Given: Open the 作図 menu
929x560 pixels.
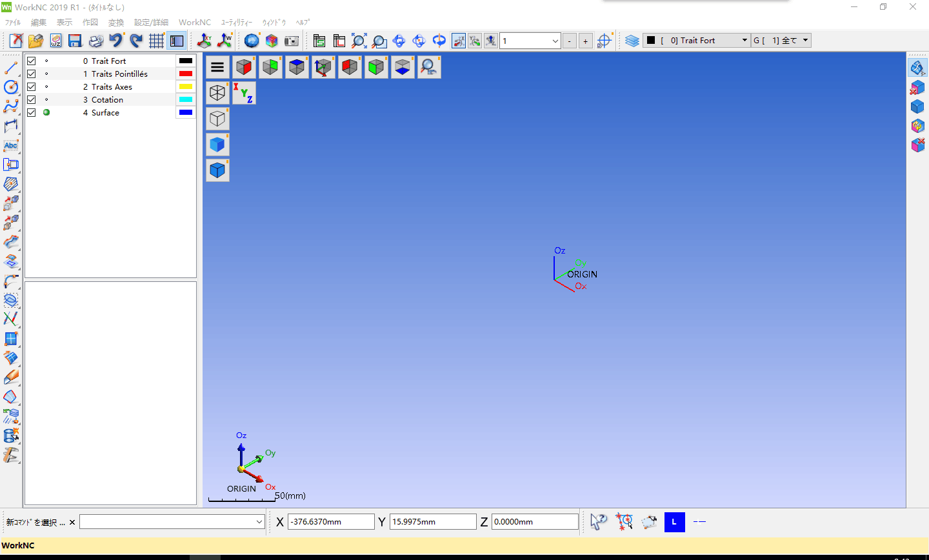Looking at the screenshot, I should tap(90, 22).
